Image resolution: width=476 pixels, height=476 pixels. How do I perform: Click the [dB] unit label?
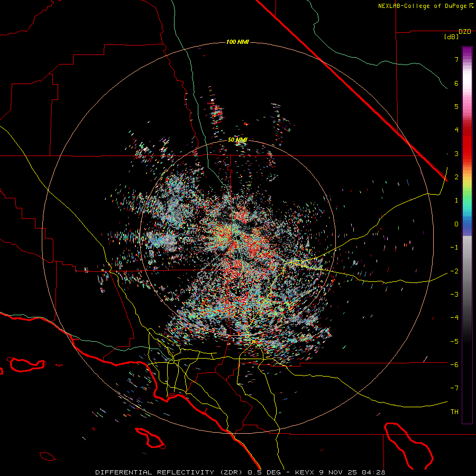451,37
